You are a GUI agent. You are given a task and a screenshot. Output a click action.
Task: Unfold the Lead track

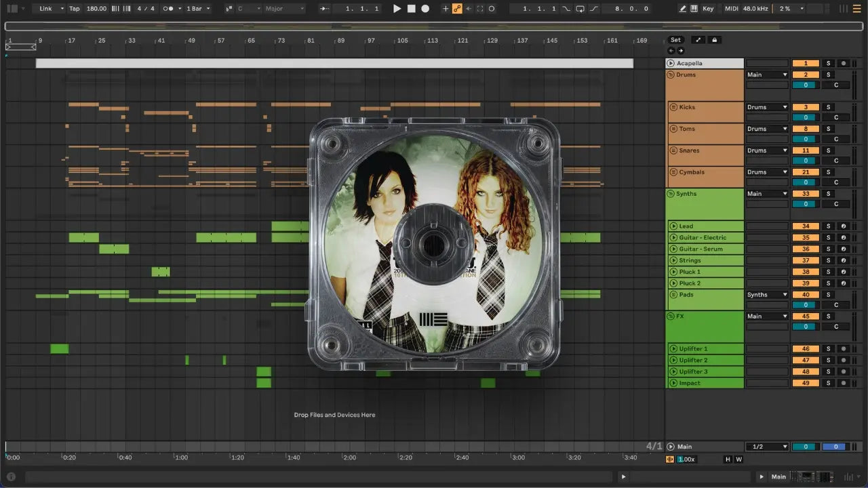pos(673,226)
